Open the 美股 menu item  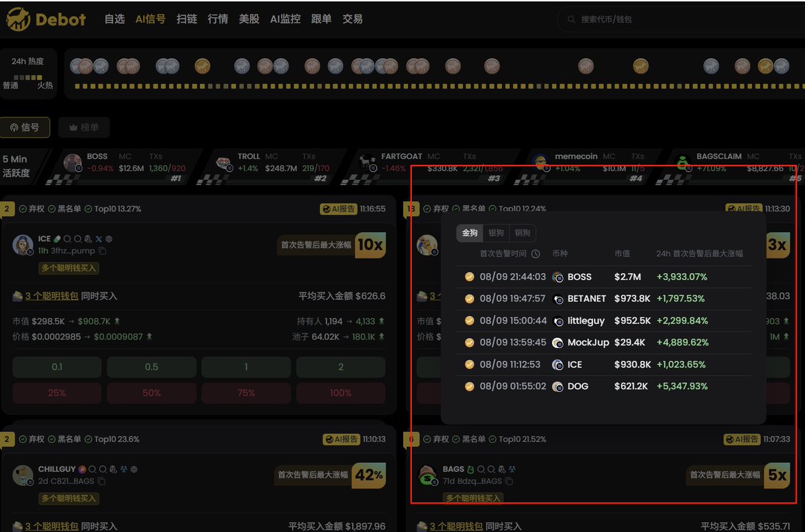[x=249, y=19]
